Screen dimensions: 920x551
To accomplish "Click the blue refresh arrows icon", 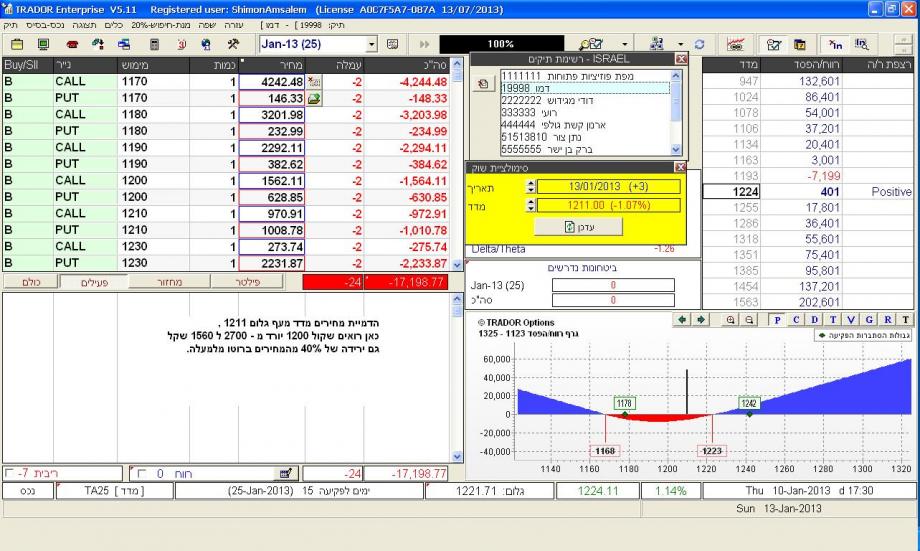I will [x=699, y=45].
